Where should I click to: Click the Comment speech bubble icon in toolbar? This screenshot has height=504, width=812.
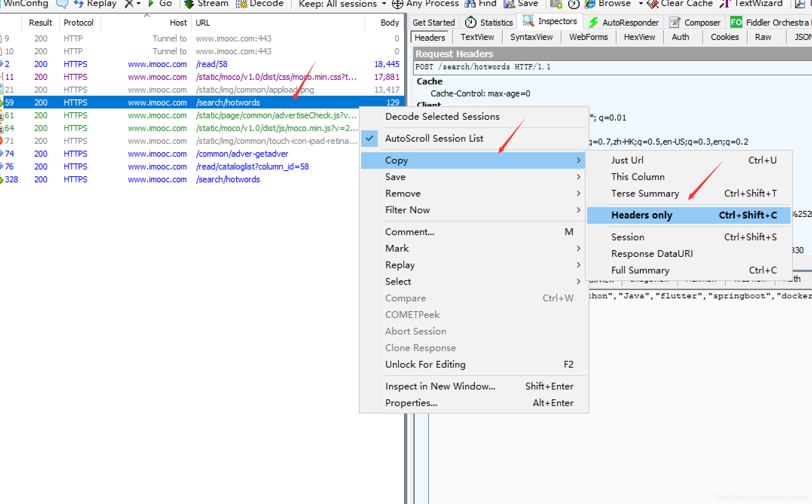62,4
